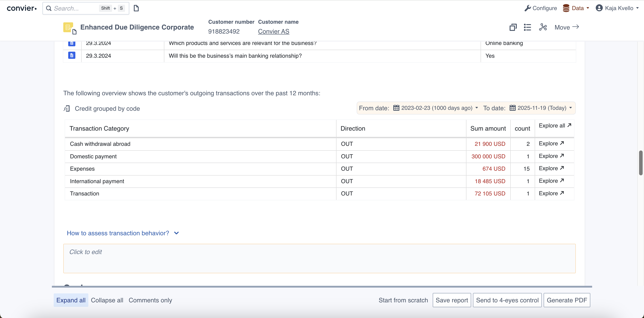This screenshot has height=318, width=644.
Task: Click the Click to edit text field
Action: click(319, 258)
